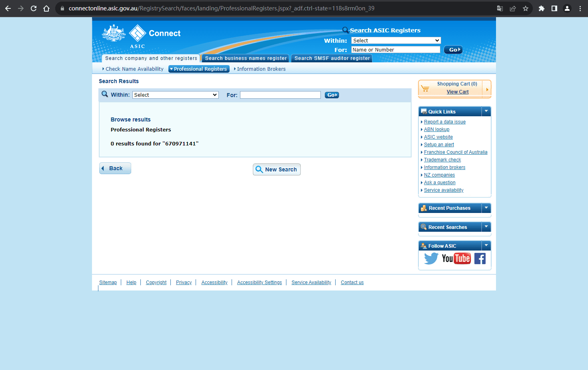
Task: Click the Back button
Action: pyautogui.click(x=115, y=168)
